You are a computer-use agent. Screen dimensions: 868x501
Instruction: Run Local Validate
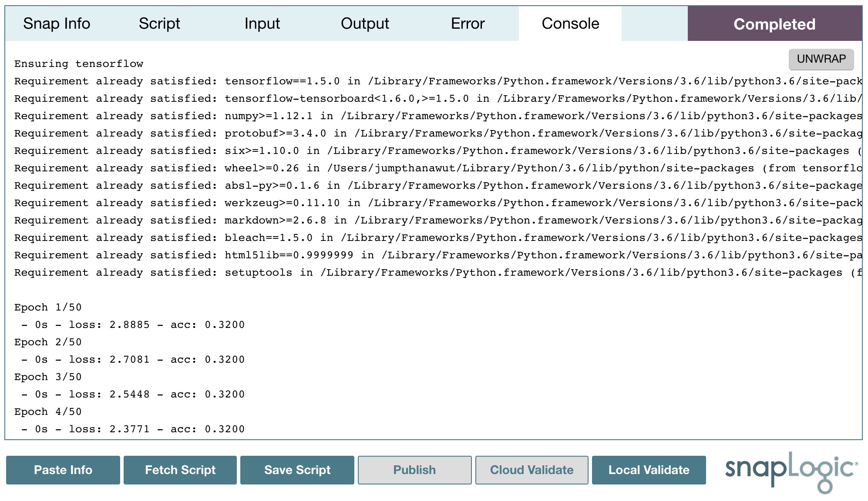click(649, 470)
